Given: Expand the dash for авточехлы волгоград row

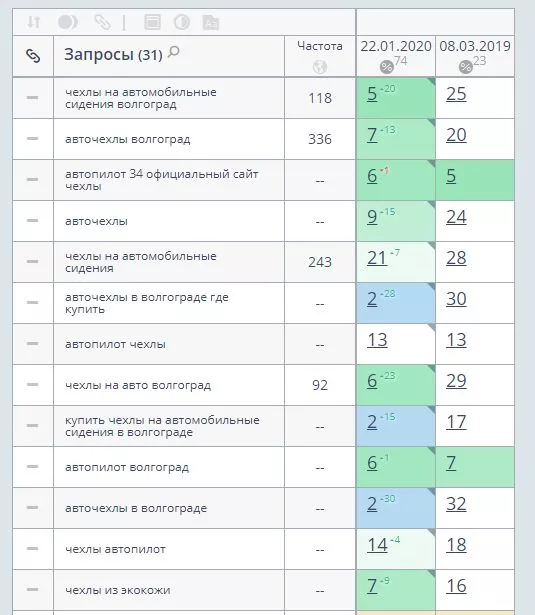Looking at the screenshot, I should pyautogui.click(x=33, y=138).
